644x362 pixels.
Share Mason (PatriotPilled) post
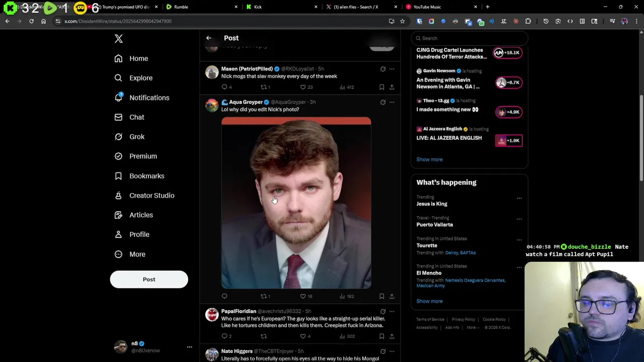392,87
